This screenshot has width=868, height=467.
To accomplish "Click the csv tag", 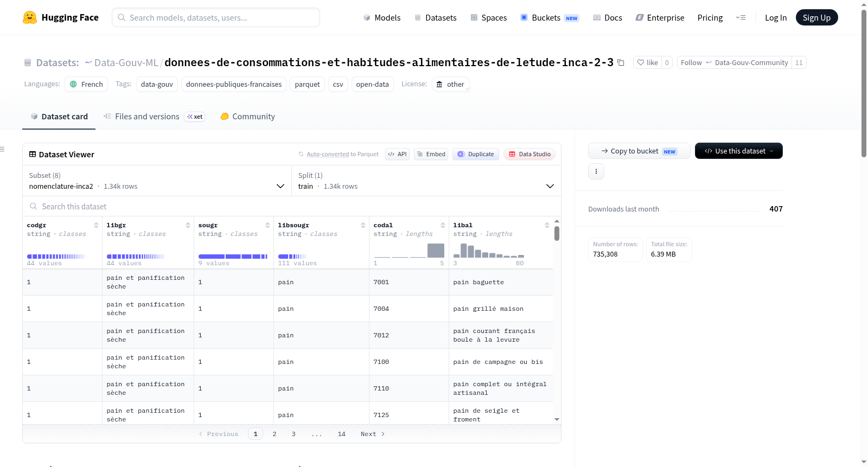I will click(x=338, y=85).
